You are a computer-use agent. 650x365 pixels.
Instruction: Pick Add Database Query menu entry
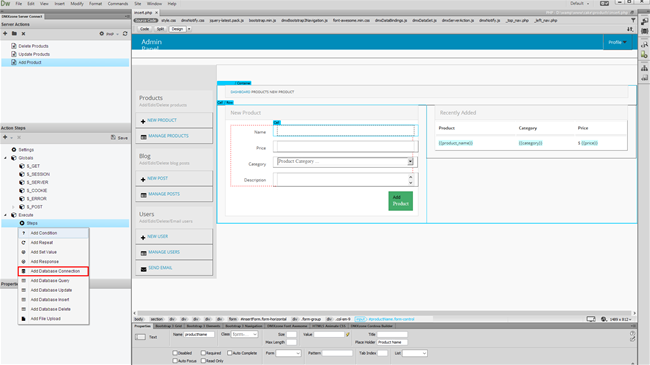(x=50, y=281)
